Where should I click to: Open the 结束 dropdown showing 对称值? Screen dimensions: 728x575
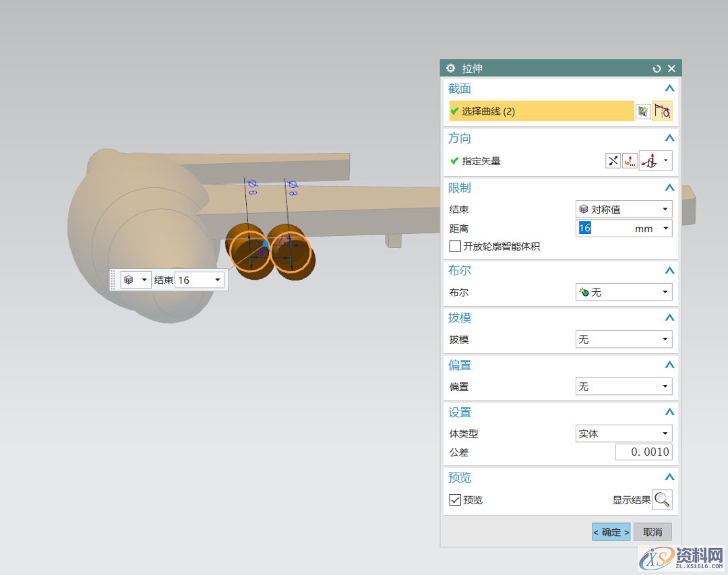point(624,209)
